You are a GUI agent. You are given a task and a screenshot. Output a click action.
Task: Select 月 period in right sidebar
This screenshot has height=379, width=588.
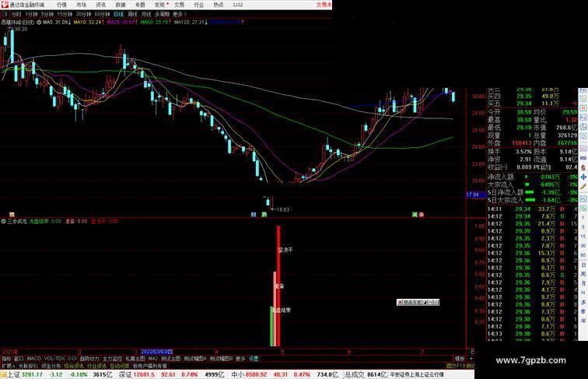coord(583,283)
